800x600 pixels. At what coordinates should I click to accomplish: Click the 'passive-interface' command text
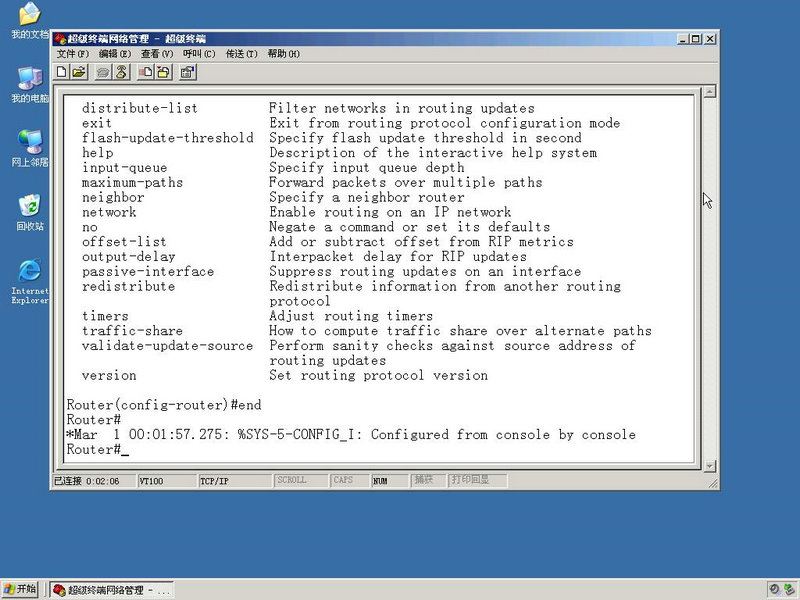pos(147,271)
